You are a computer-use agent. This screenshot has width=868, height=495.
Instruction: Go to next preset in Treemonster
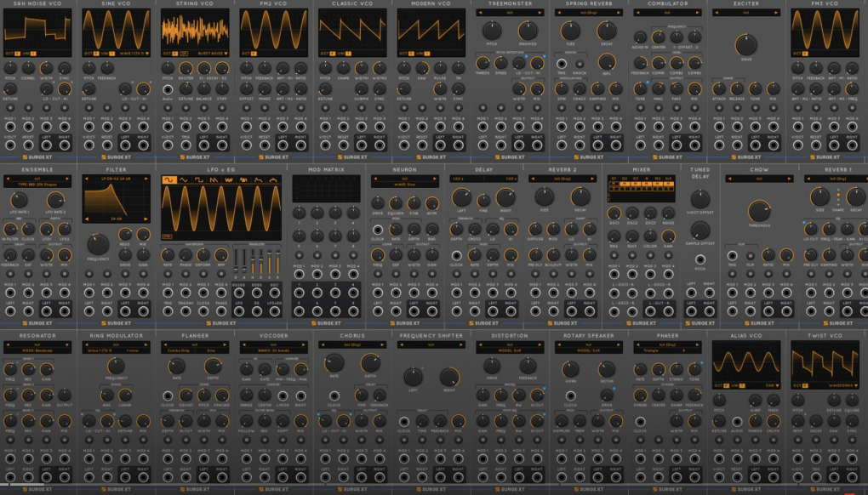tap(540, 12)
